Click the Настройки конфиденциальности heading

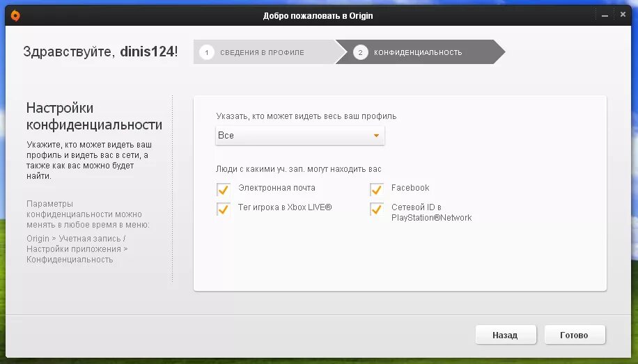pyautogui.click(x=95, y=116)
